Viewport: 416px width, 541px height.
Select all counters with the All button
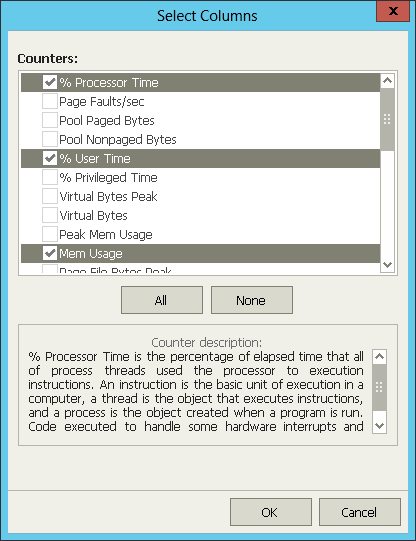click(162, 300)
